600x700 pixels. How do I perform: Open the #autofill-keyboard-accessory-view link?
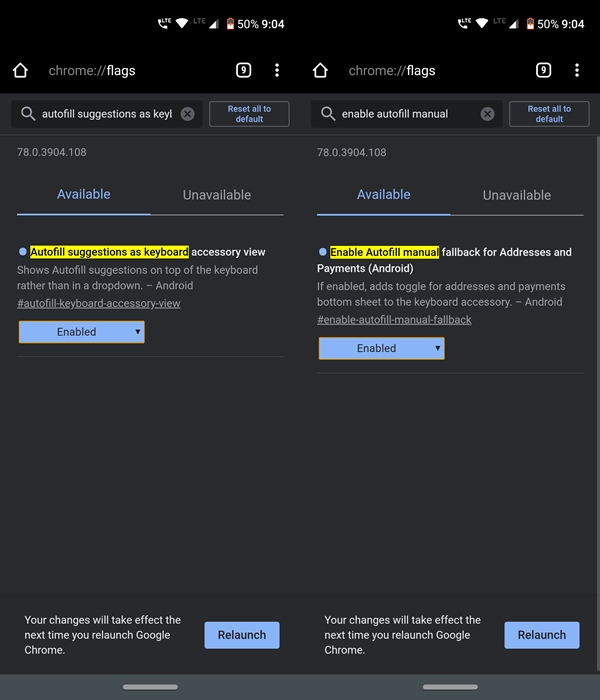tap(99, 304)
